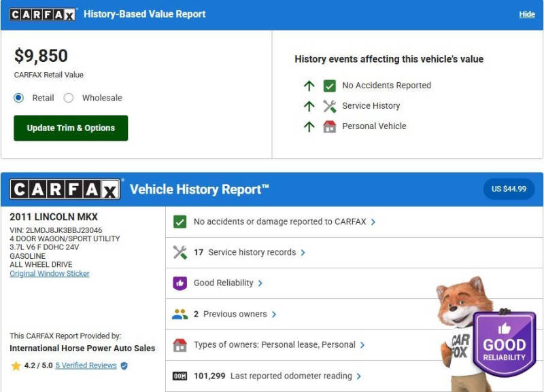Click the two-person Previous owners icon

[x=180, y=314]
